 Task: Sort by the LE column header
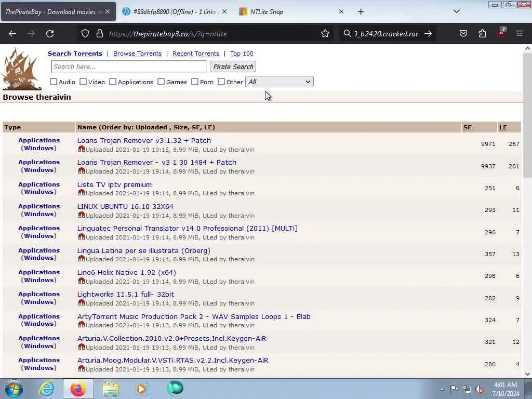tap(503, 128)
